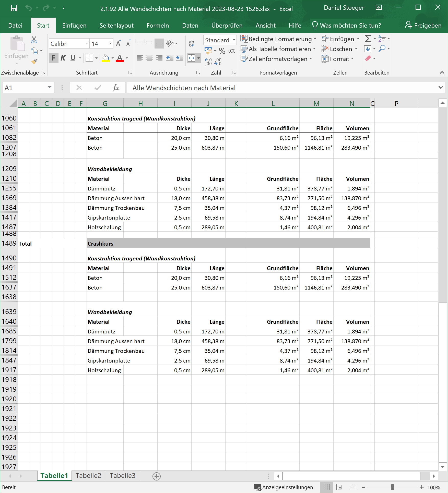Switch to Page Layout view button
This screenshot has width=448, height=493.
click(340, 487)
